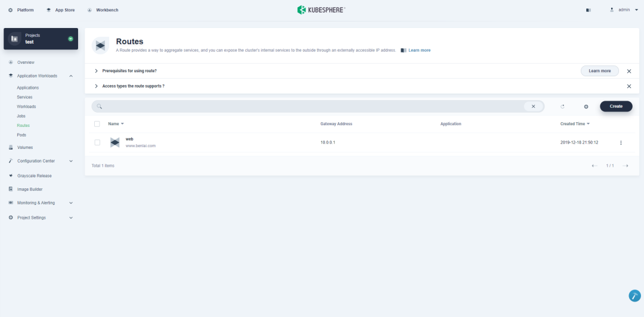
Task: Click the Grayscale Release icon
Action: point(11,176)
